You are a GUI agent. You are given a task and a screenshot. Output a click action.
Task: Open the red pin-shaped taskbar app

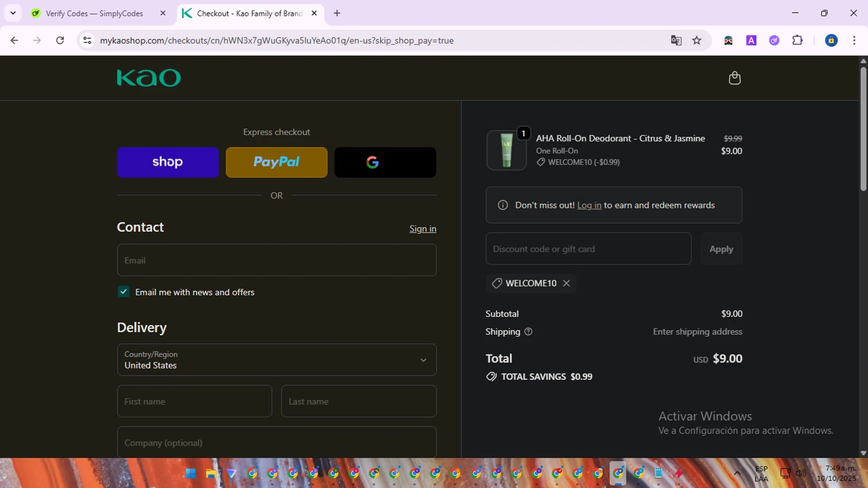[x=679, y=474]
